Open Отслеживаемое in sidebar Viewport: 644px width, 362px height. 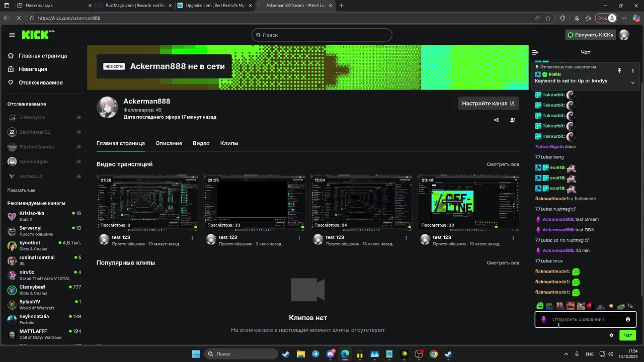click(x=41, y=82)
